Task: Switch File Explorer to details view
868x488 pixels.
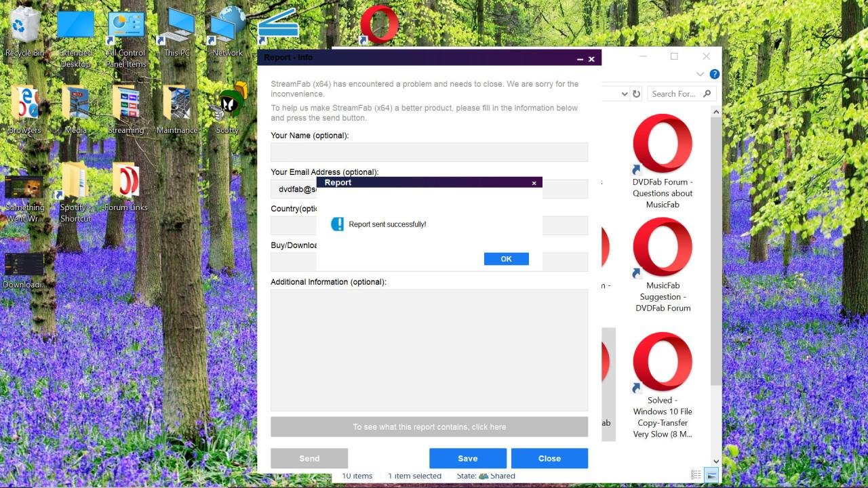Action: tap(696, 475)
